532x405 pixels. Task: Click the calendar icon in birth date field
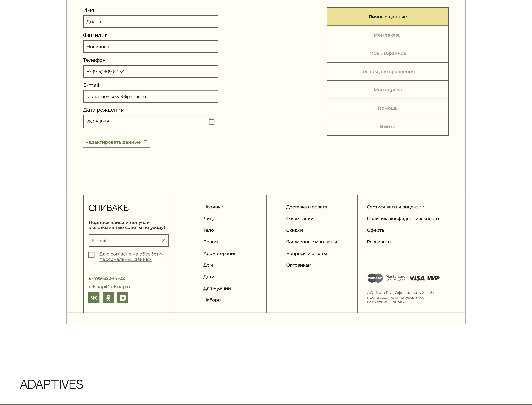click(x=212, y=122)
